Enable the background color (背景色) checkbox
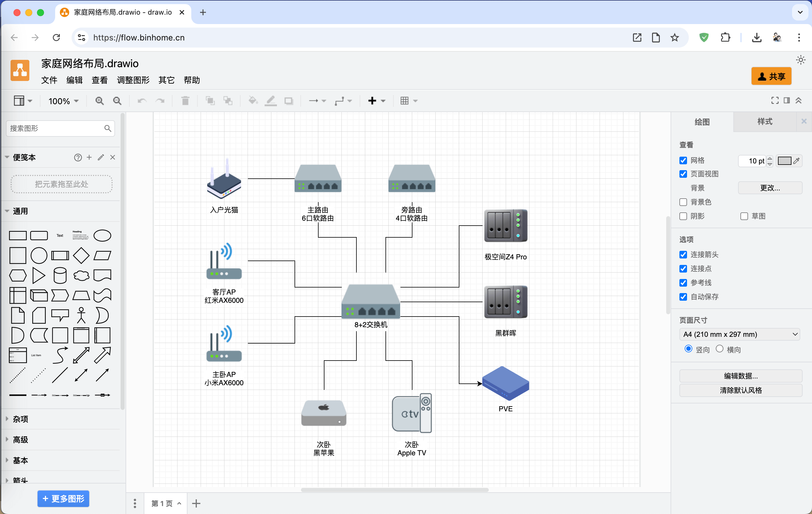The height and width of the screenshot is (514, 812). (x=683, y=202)
